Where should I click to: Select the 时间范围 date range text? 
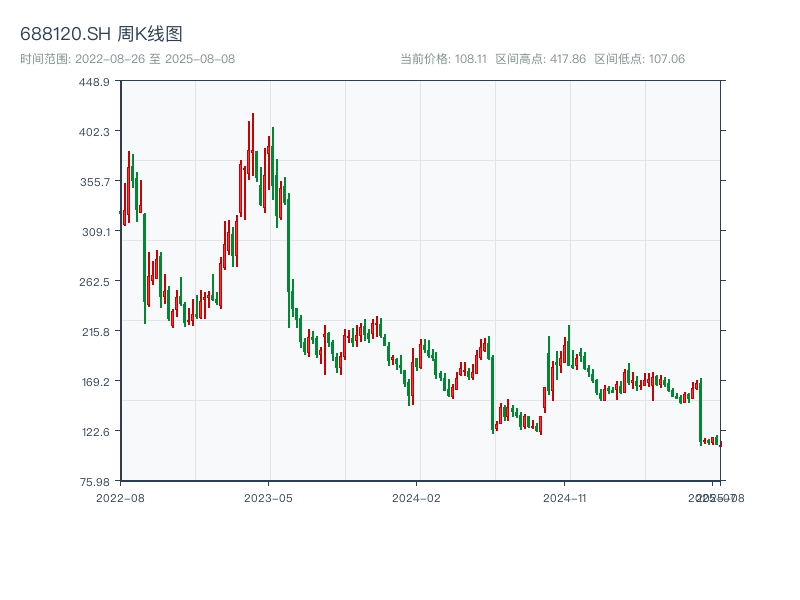click(127, 59)
